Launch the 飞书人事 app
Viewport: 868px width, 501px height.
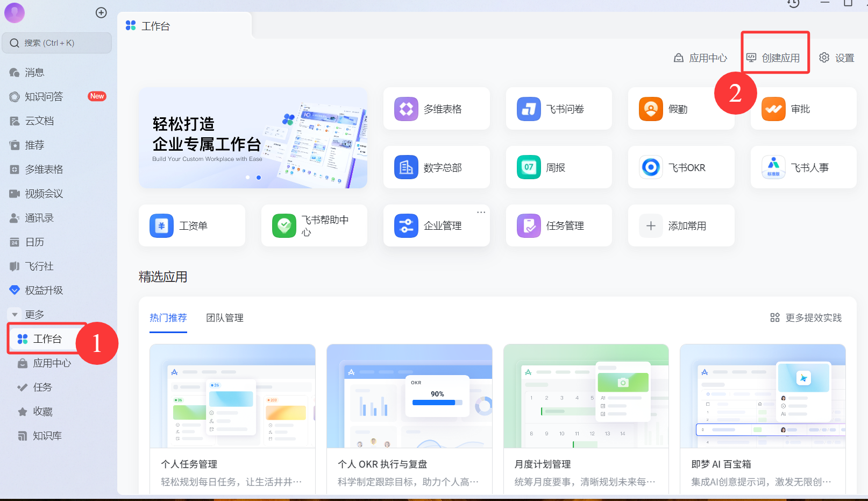[x=803, y=167]
